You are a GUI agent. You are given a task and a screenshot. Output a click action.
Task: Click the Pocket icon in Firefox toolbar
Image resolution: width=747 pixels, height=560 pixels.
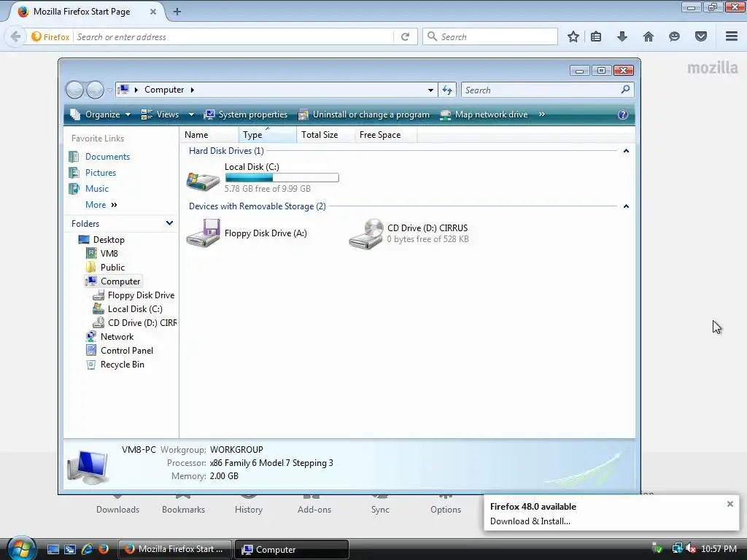point(701,36)
